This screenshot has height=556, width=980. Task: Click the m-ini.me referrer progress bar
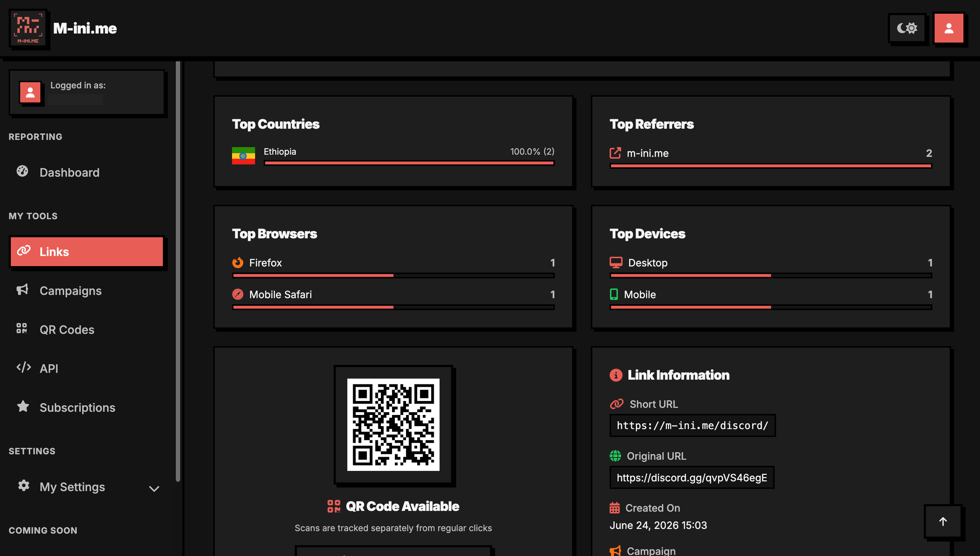point(771,166)
